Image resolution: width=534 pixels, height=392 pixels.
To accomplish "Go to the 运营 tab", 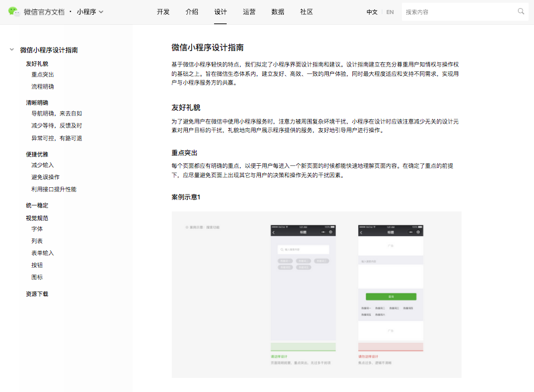I will point(249,12).
